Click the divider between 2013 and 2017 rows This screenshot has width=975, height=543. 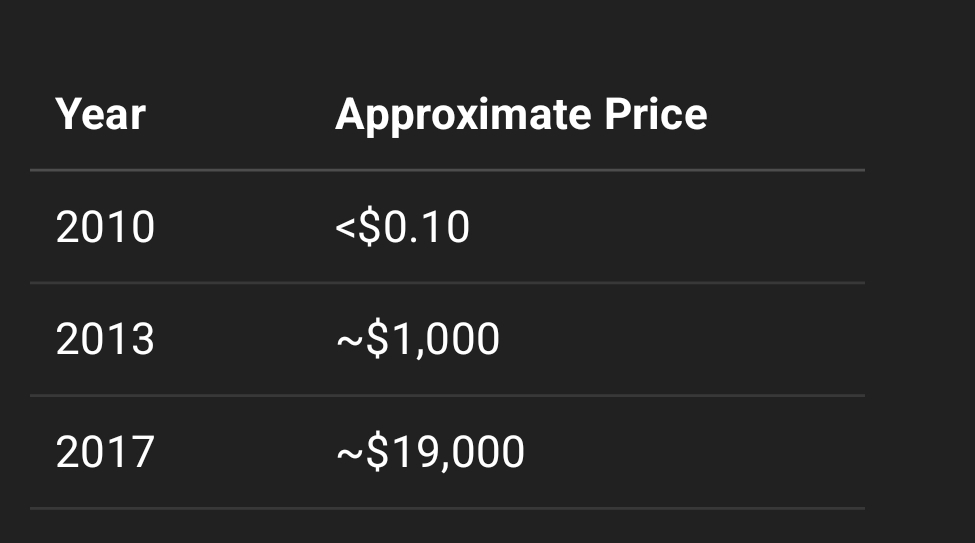[447, 396]
